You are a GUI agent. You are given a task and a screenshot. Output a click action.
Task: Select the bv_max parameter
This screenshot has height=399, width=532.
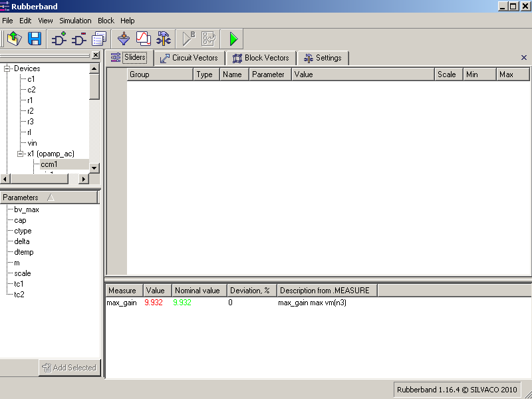tap(27, 209)
